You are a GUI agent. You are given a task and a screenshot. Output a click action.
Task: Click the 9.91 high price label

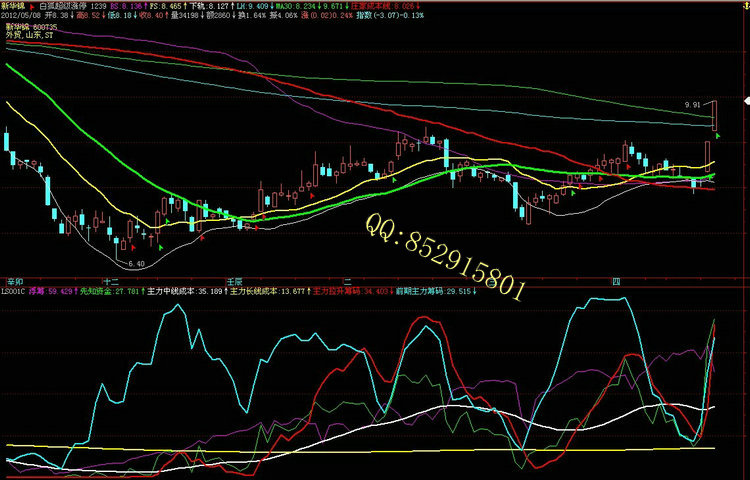coord(692,104)
